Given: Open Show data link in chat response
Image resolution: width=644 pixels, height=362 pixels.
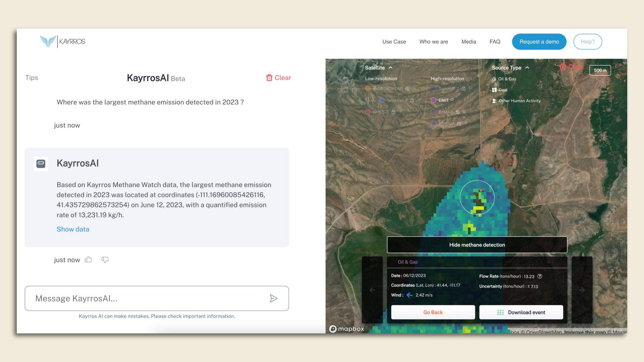Looking at the screenshot, I should (x=73, y=229).
